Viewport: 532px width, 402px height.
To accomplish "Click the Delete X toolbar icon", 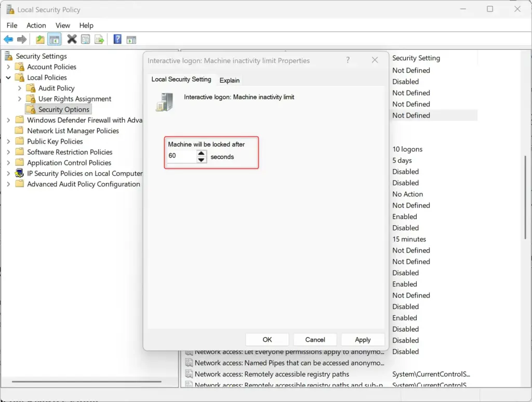I will coord(72,40).
